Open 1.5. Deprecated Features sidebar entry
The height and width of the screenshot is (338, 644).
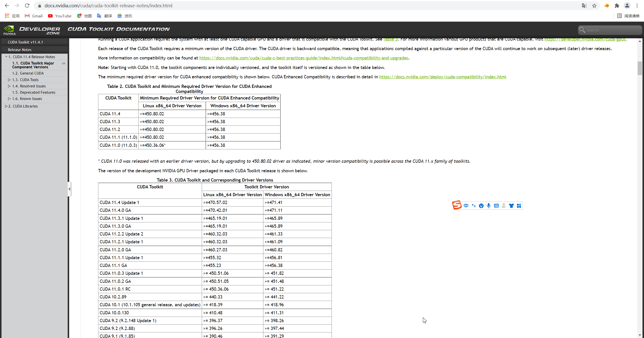pos(34,92)
